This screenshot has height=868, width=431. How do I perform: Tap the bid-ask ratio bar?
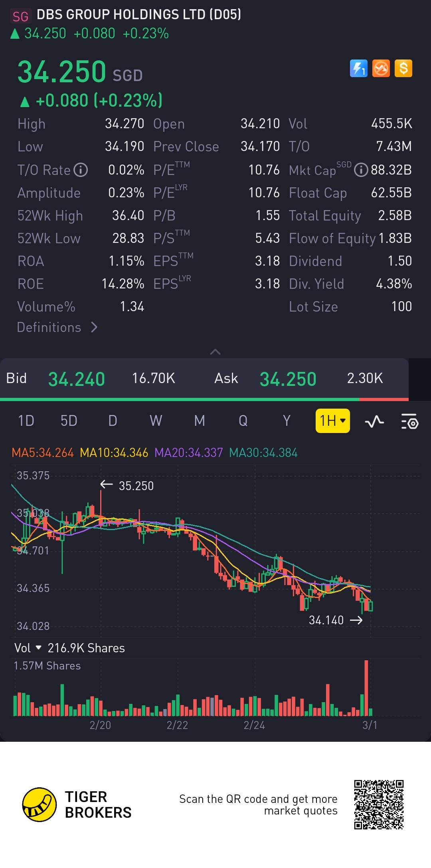pos(204,399)
